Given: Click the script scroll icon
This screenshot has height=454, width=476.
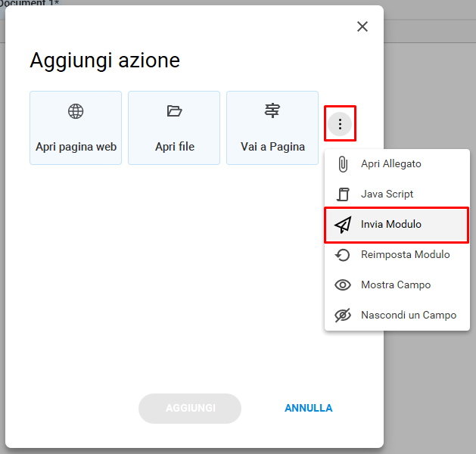Looking at the screenshot, I should click(343, 194).
